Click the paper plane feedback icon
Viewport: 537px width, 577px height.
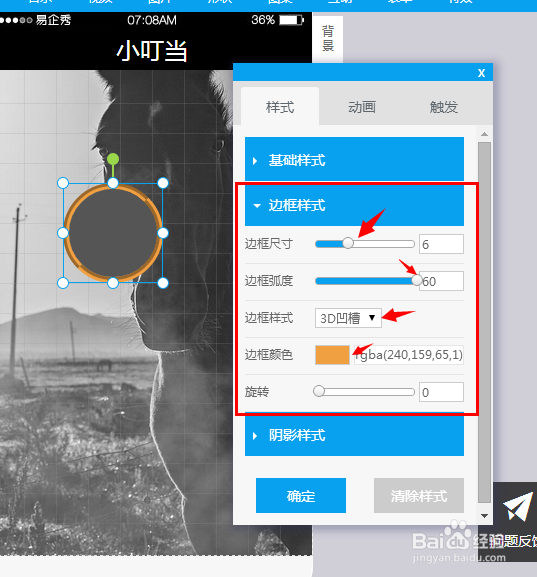[518, 506]
